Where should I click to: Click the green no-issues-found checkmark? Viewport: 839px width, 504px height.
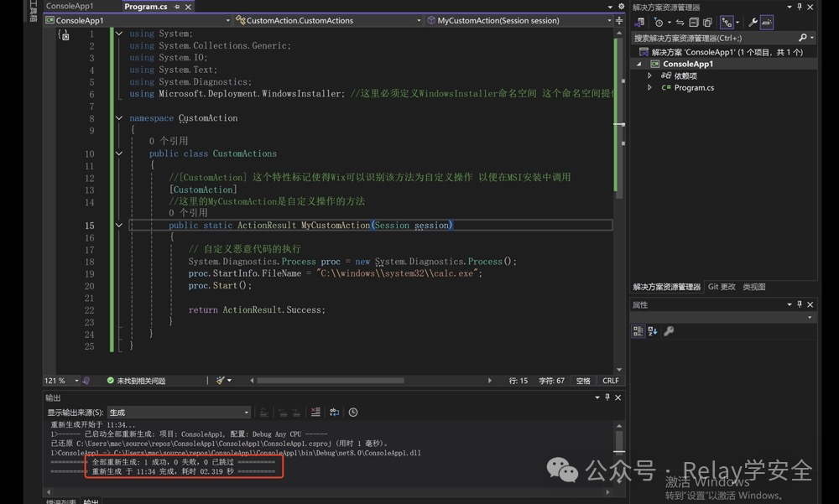[x=110, y=381]
